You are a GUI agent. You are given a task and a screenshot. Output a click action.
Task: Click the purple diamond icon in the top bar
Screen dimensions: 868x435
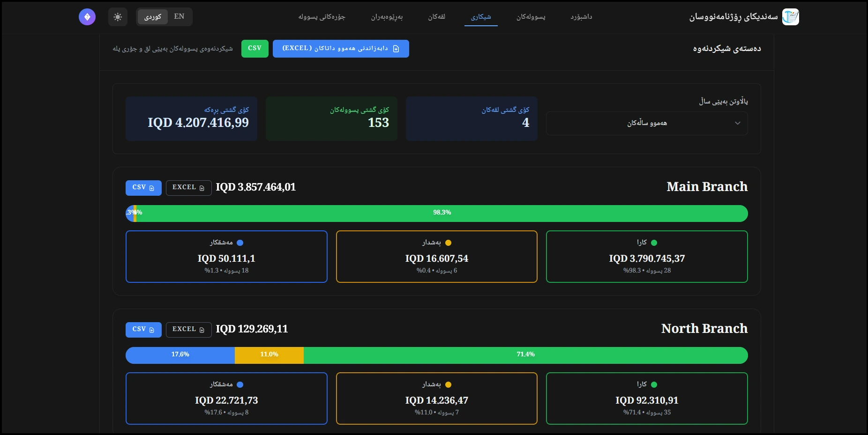[x=87, y=17]
